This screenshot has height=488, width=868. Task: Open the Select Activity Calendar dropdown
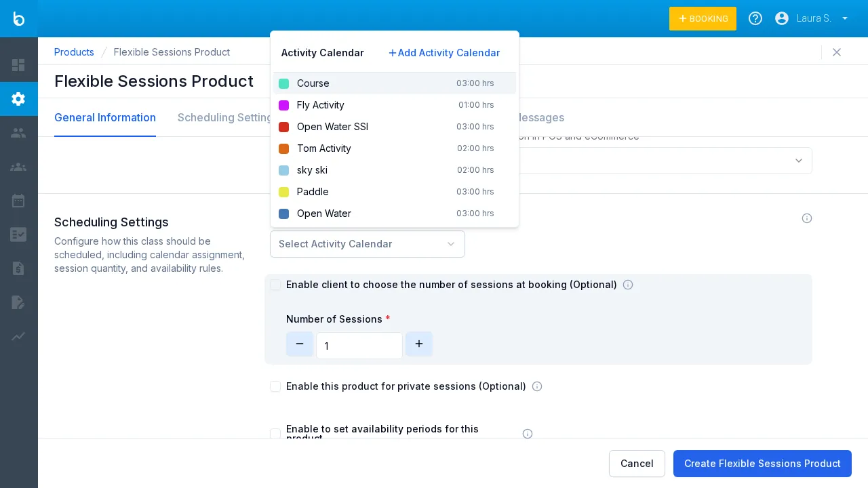(x=368, y=244)
